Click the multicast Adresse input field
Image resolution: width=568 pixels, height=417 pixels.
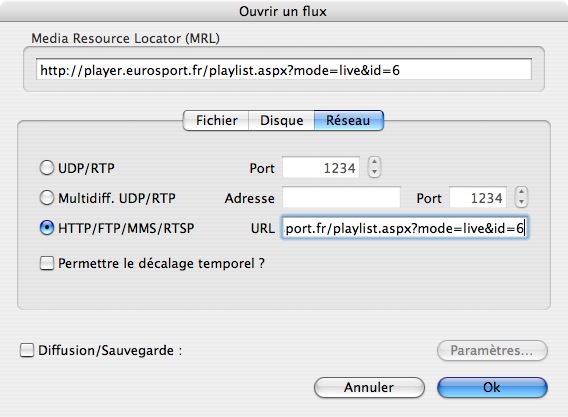[341, 197]
